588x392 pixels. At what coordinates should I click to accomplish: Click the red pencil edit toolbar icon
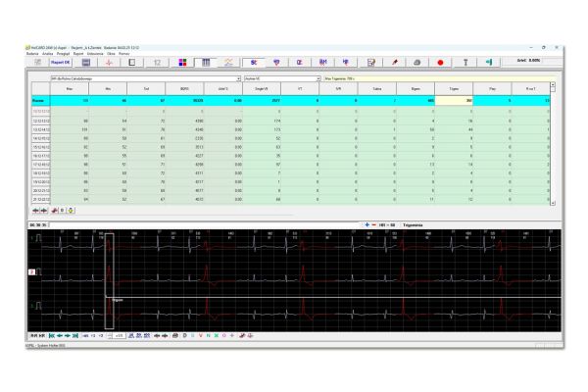394,61
